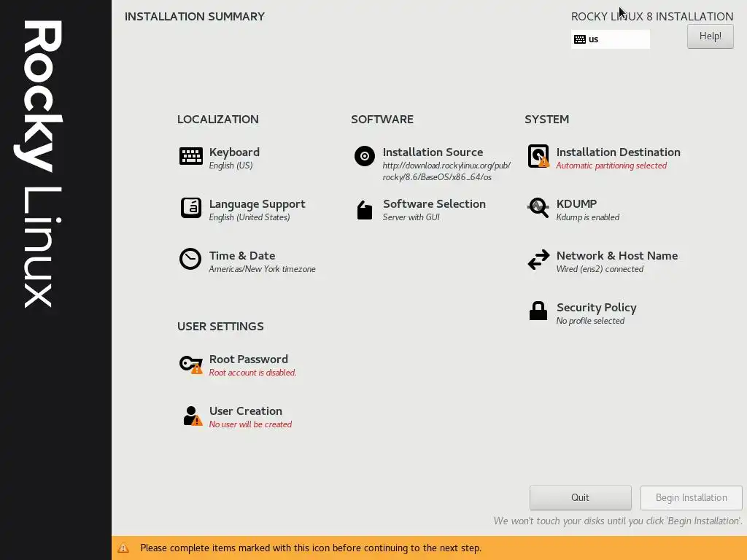
Task: Click 'Root account is disabled.' text
Action: tap(252, 373)
